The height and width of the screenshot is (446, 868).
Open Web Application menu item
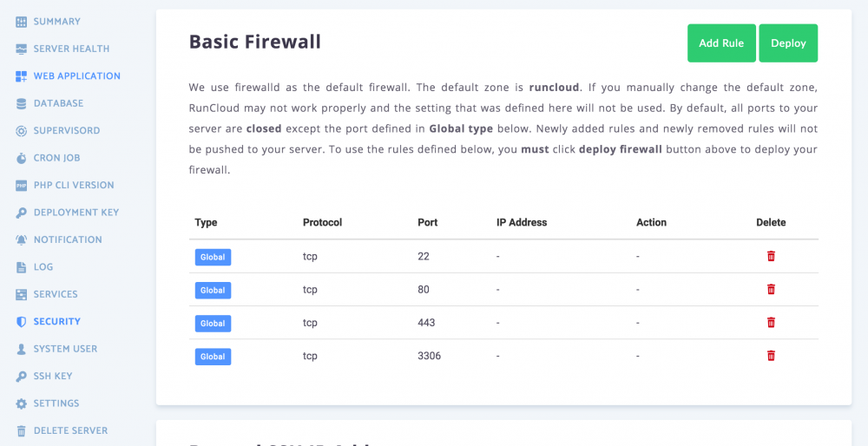76,76
